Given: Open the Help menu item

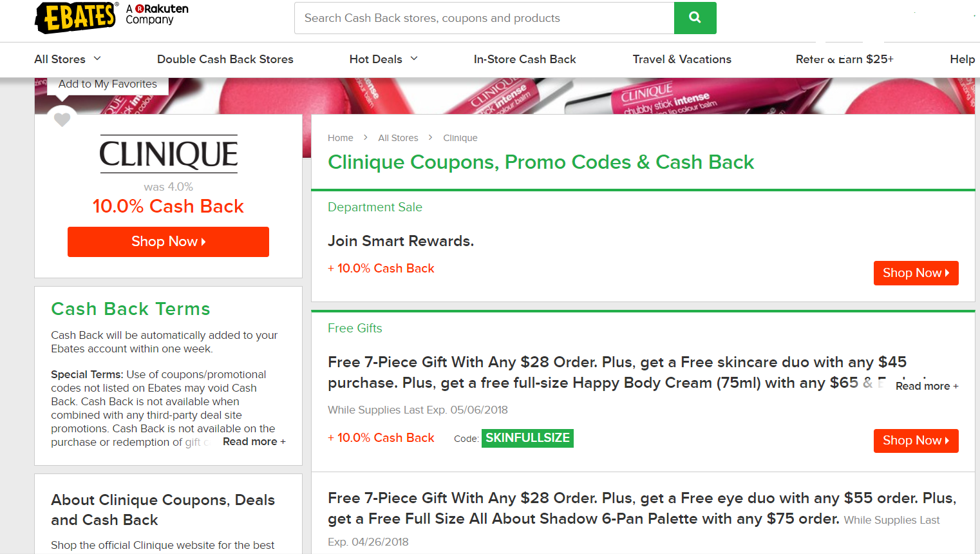Looking at the screenshot, I should (962, 59).
